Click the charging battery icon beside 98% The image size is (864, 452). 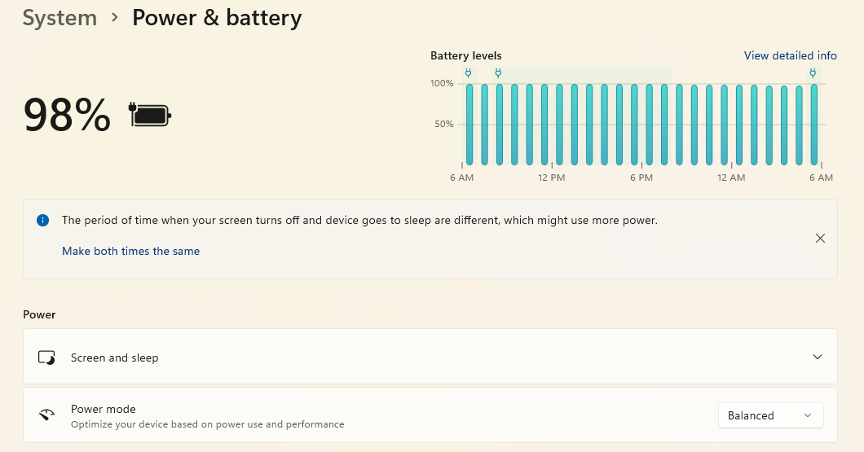point(150,115)
